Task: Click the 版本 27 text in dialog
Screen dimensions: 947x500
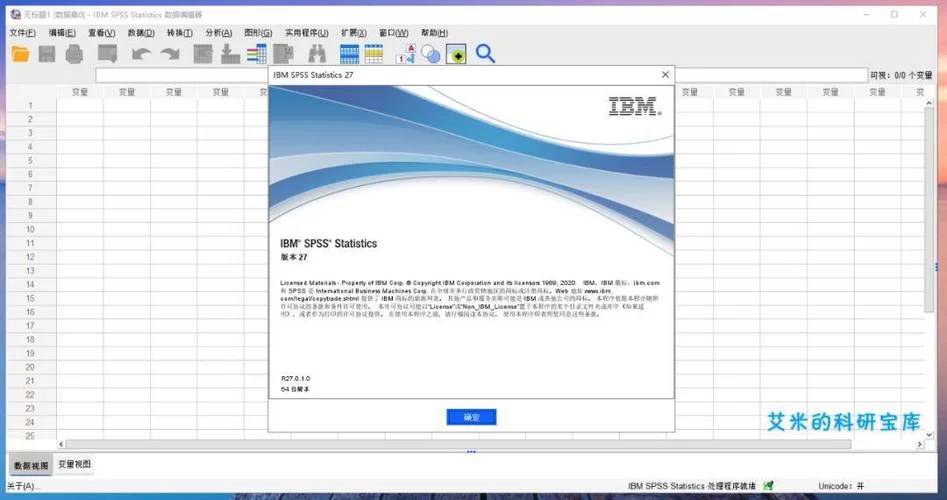Action: click(x=294, y=257)
